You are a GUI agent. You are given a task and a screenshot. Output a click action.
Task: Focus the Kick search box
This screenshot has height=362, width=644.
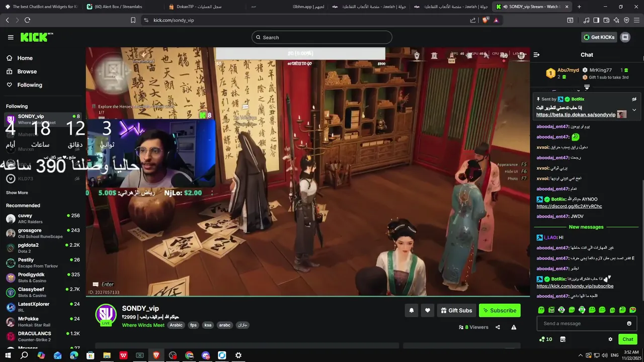322,37
